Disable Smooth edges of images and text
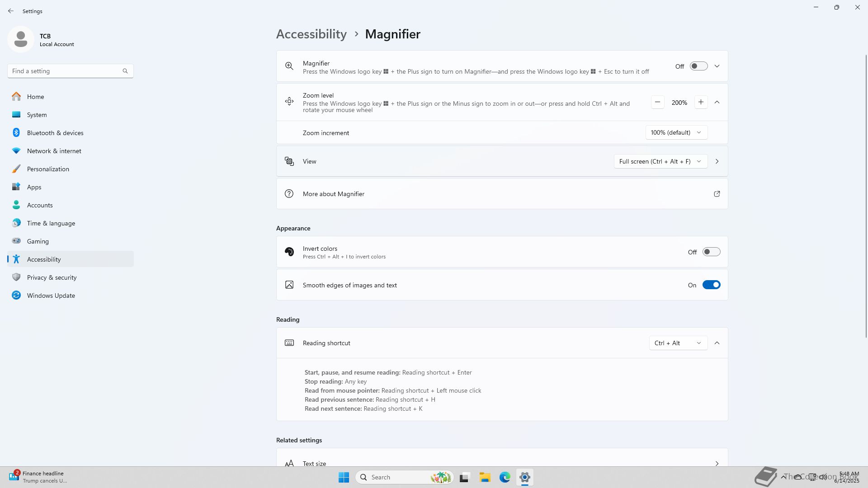 [x=711, y=285]
